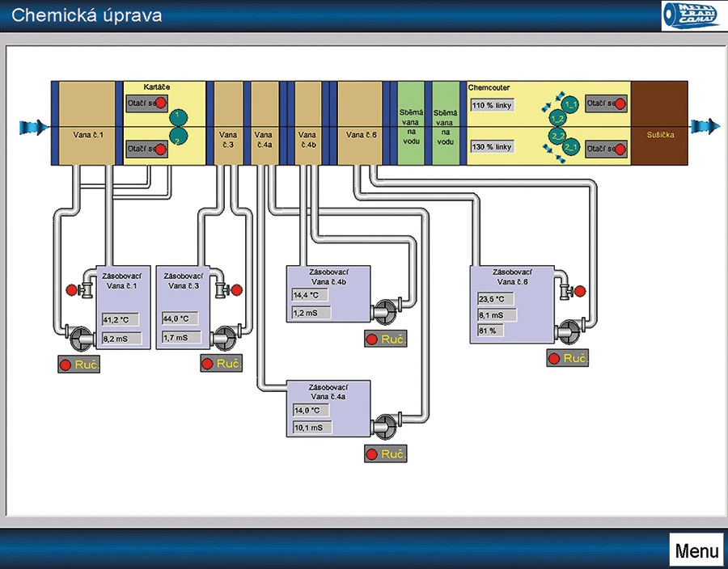Click roller 2_2 in the Chemcouter section
The height and width of the screenshot is (569, 728).
click(x=557, y=135)
